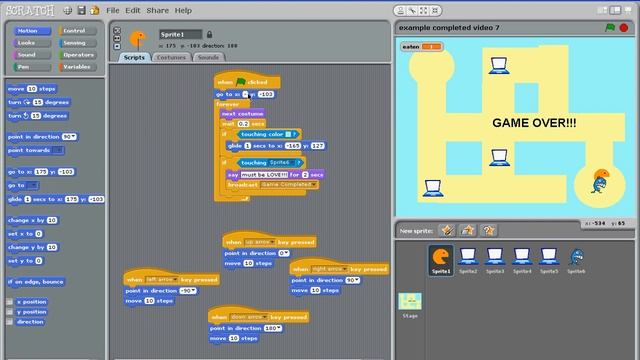This screenshot has width=640, height=360.
Task: Select the Duplicate stamp tool
Action: tap(401, 11)
